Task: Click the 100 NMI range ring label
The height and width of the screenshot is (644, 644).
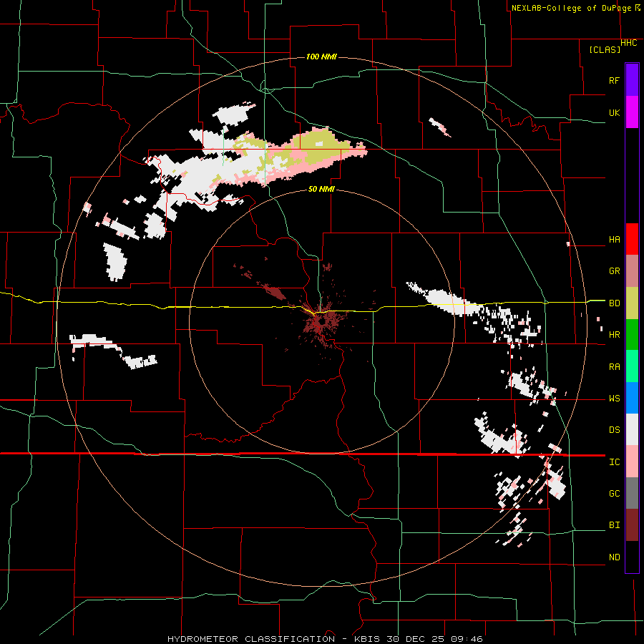Action: pyautogui.click(x=321, y=57)
